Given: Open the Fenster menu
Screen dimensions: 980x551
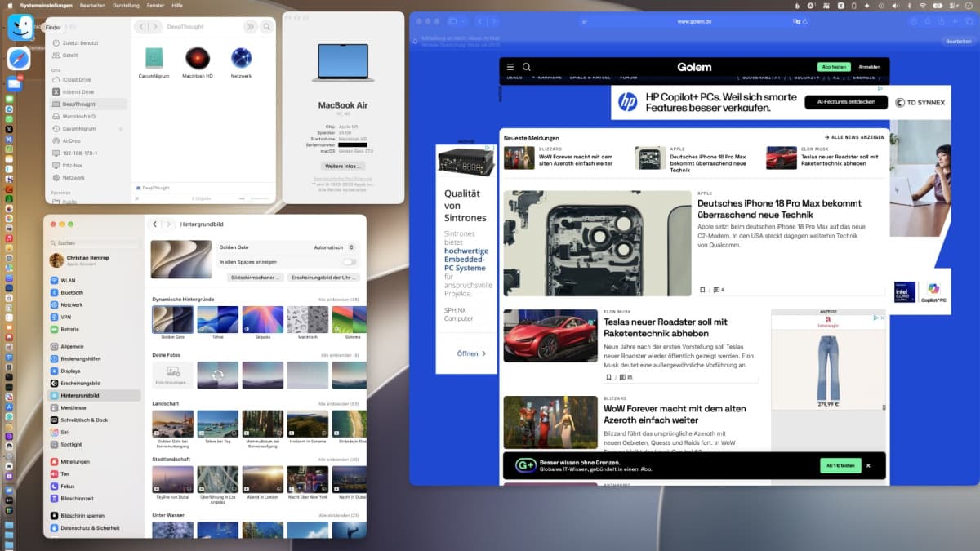Looking at the screenshot, I should click(x=156, y=5).
